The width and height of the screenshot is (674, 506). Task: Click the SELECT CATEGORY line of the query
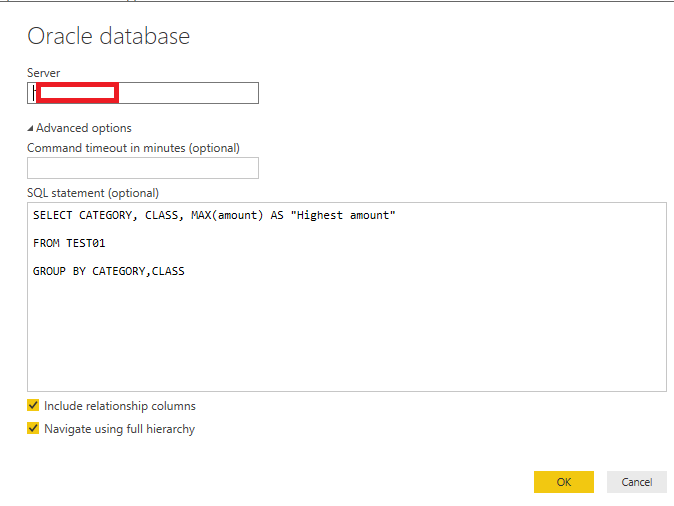coord(214,215)
